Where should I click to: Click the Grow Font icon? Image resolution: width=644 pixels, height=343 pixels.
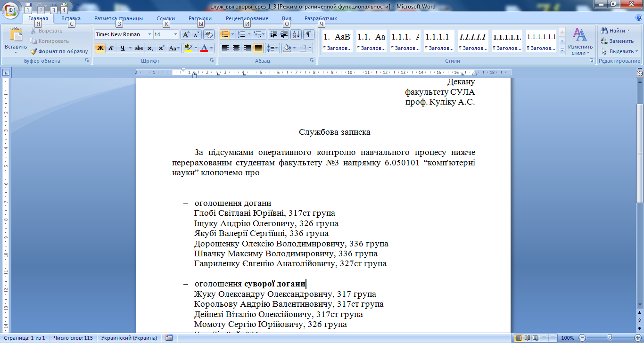pos(186,34)
